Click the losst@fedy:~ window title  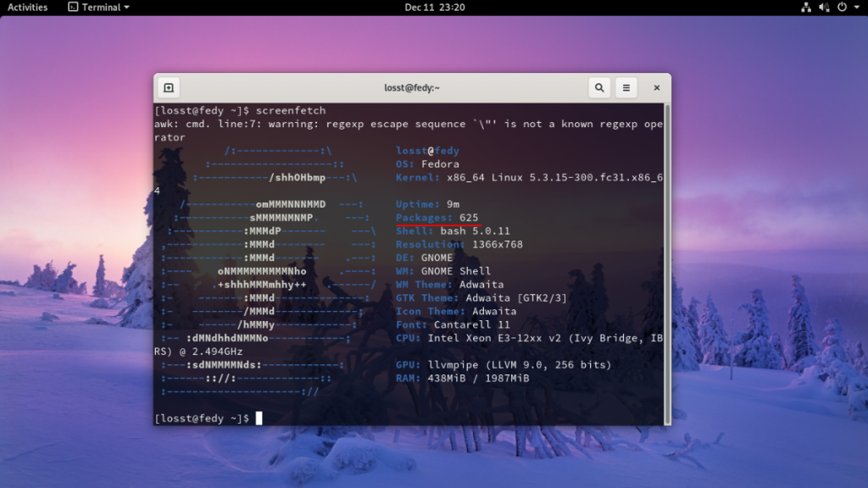(412, 88)
